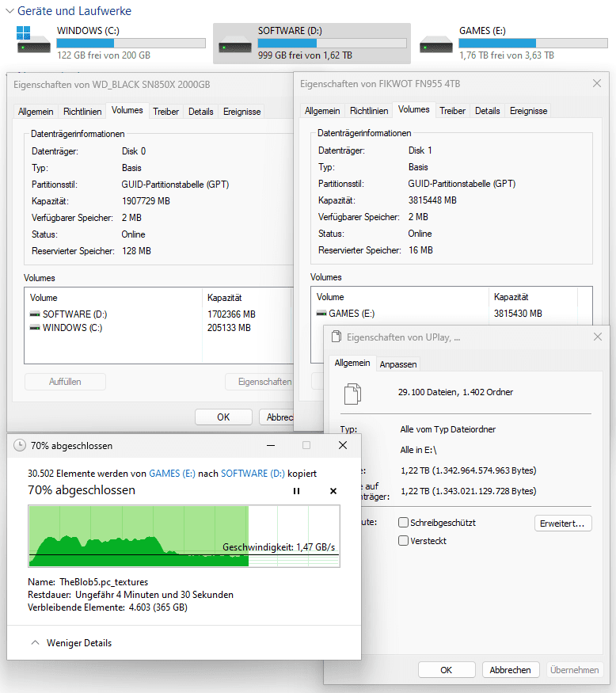Open Allgemein tab in WD_BLACK properties
616x693 pixels.
point(36,112)
